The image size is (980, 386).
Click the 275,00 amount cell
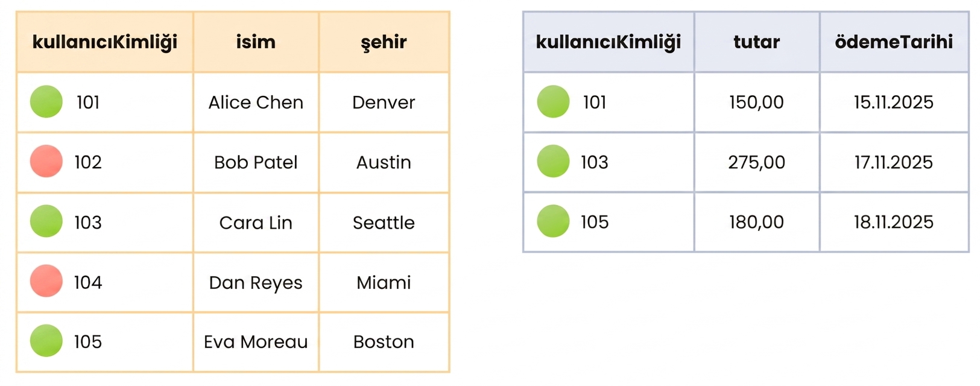[756, 162]
